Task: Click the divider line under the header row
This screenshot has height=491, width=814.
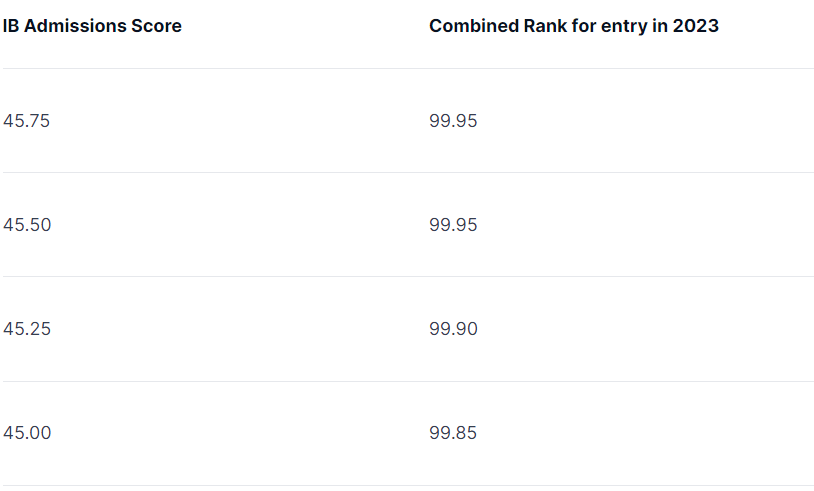Action: (x=407, y=69)
